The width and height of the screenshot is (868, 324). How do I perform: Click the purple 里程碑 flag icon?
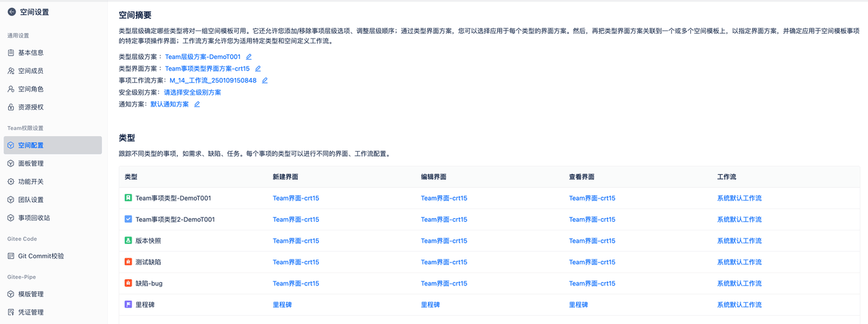coord(128,305)
